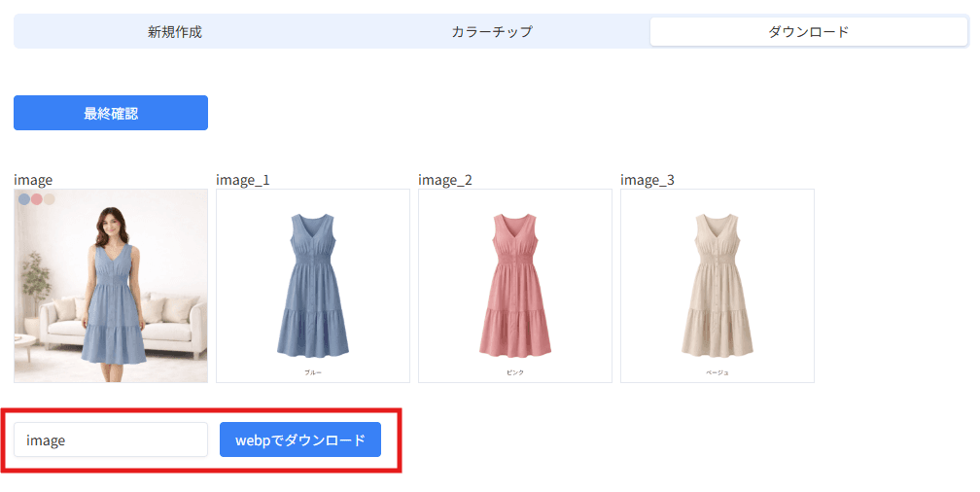
Task: Select the ダウンロード tab
Action: point(808,31)
